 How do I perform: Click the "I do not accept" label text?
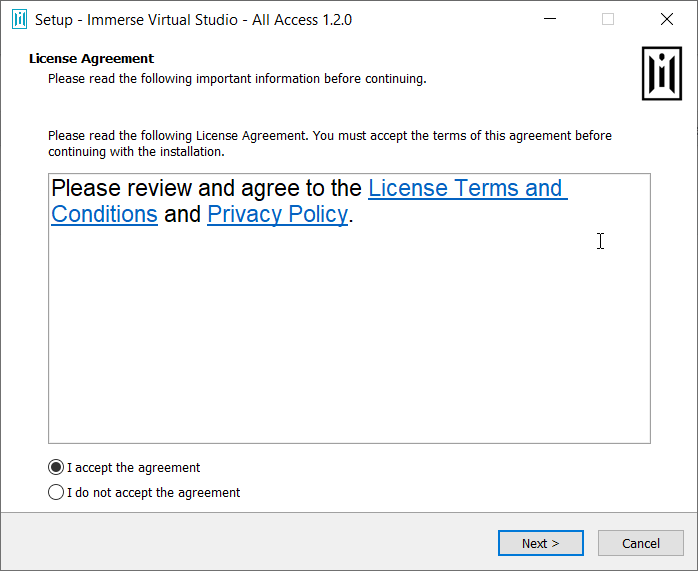(x=154, y=493)
